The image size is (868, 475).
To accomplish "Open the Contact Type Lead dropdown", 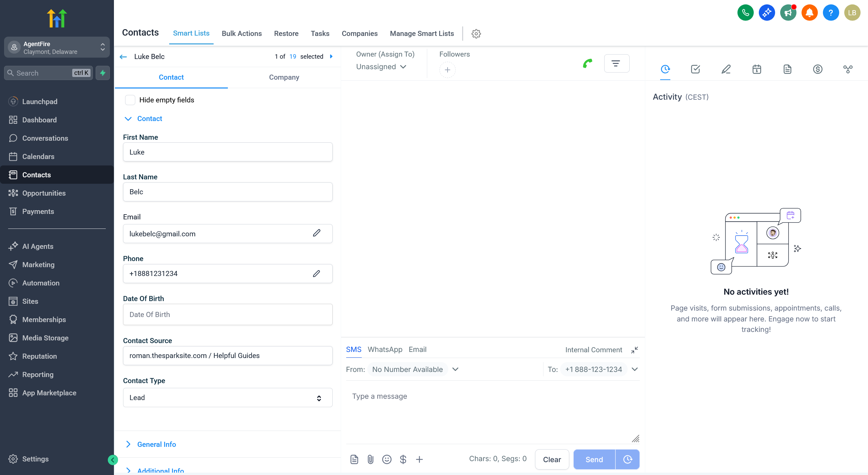I will (x=228, y=398).
